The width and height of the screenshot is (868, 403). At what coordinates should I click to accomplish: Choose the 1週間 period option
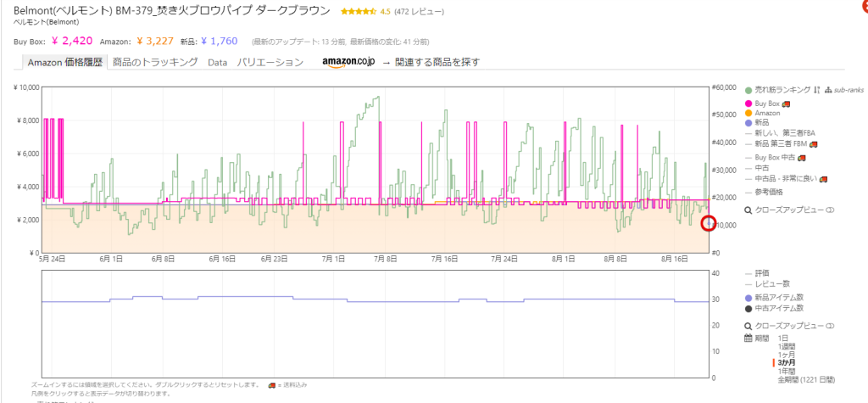(x=789, y=346)
